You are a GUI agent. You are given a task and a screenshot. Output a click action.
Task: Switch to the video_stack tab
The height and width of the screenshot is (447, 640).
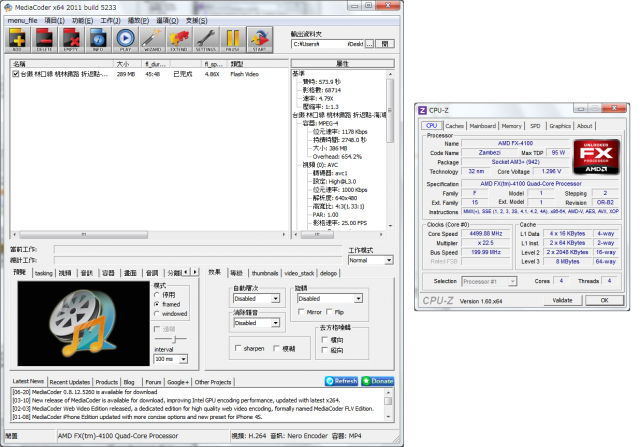click(299, 273)
